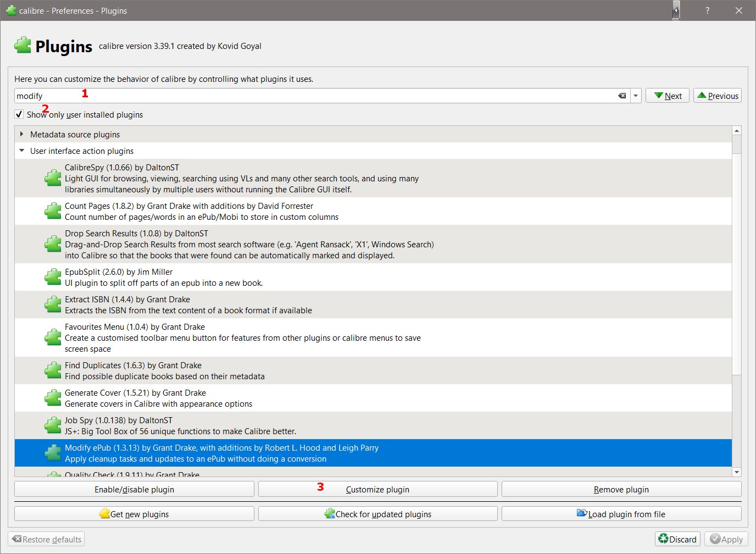Screen dimensions: 756x554
Task: Collapse User interface action plugins category
Action: [x=21, y=151]
